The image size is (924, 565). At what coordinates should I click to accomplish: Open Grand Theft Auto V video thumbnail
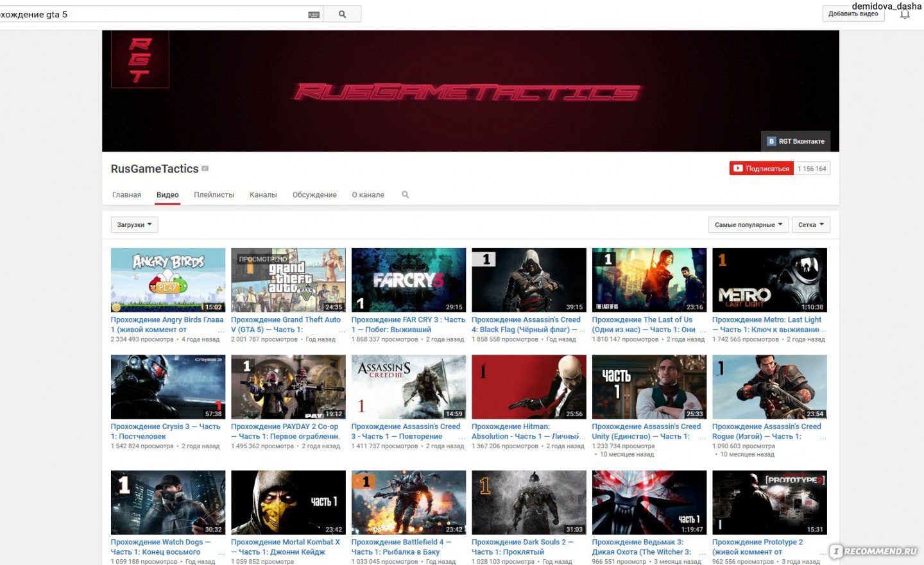click(x=288, y=280)
